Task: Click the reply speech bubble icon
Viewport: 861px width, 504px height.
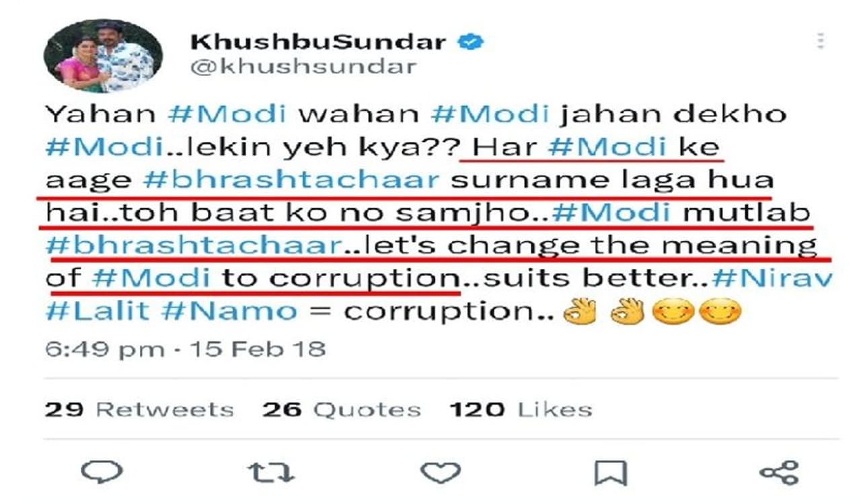Action: pos(102,472)
